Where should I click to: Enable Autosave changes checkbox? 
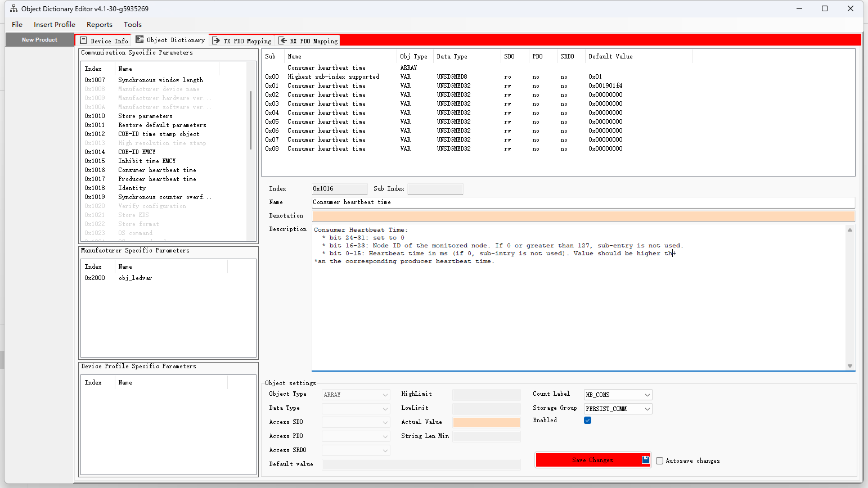[x=659, y=460]
